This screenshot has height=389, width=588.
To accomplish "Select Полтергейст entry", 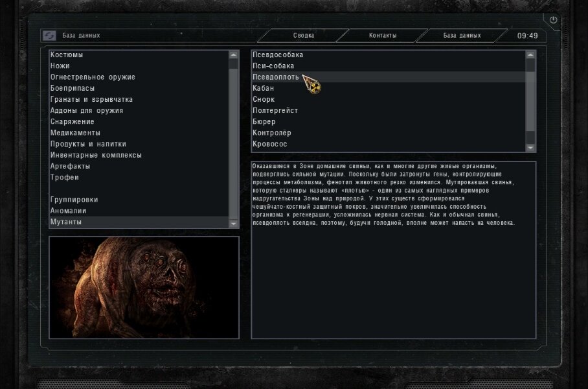I will click(389, 110).
